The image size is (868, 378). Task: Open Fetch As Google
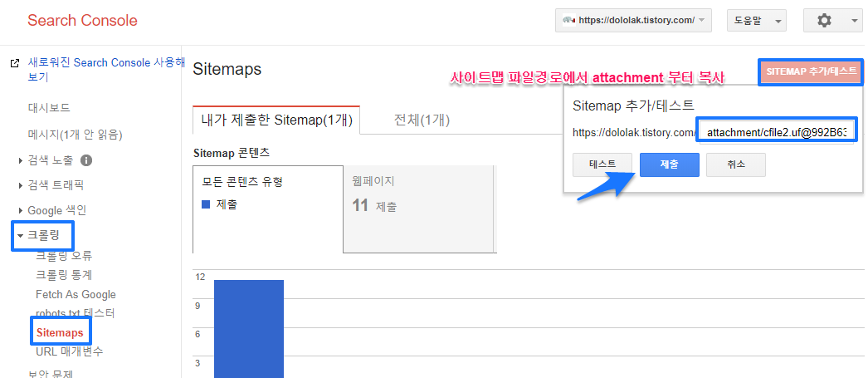pyautogui.click(x=76, y=294)
